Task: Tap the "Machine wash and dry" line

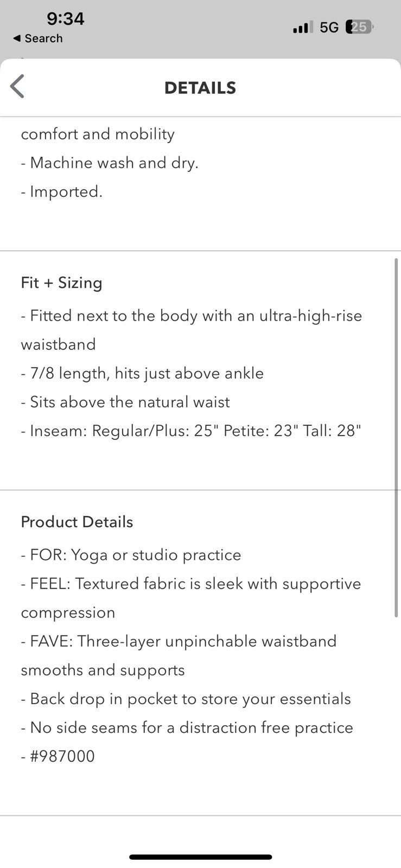Action: click(x=110, y=163)
